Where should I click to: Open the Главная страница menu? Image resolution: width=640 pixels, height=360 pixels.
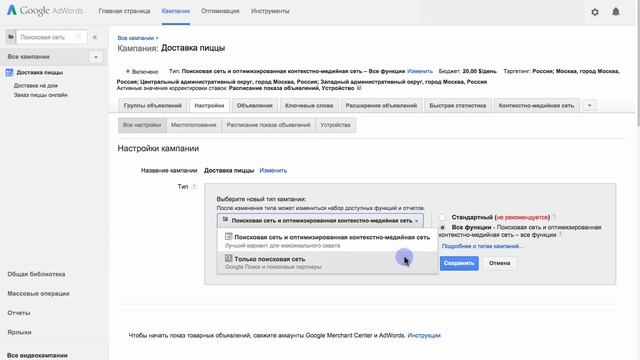tap(124, 11)
